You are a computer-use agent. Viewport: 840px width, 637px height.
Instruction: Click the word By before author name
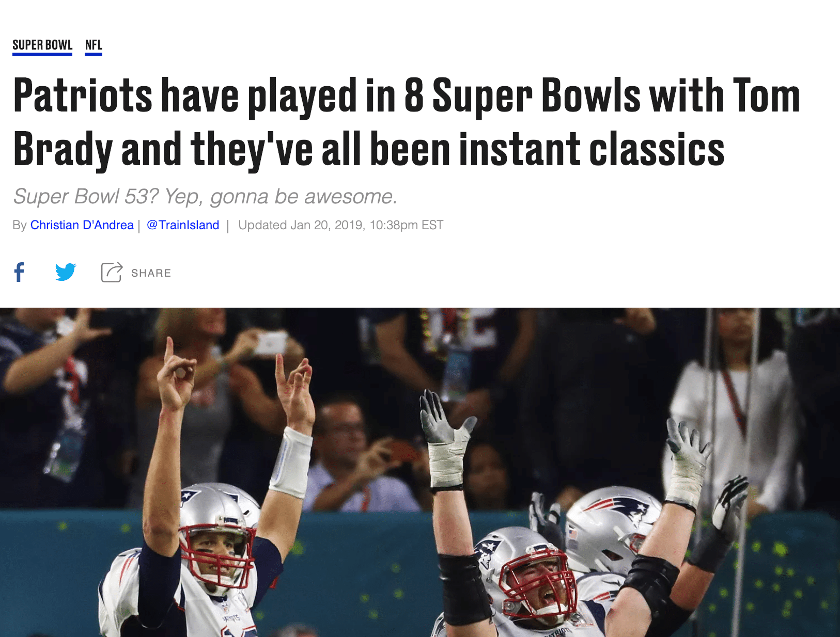[x=20, y=225]
